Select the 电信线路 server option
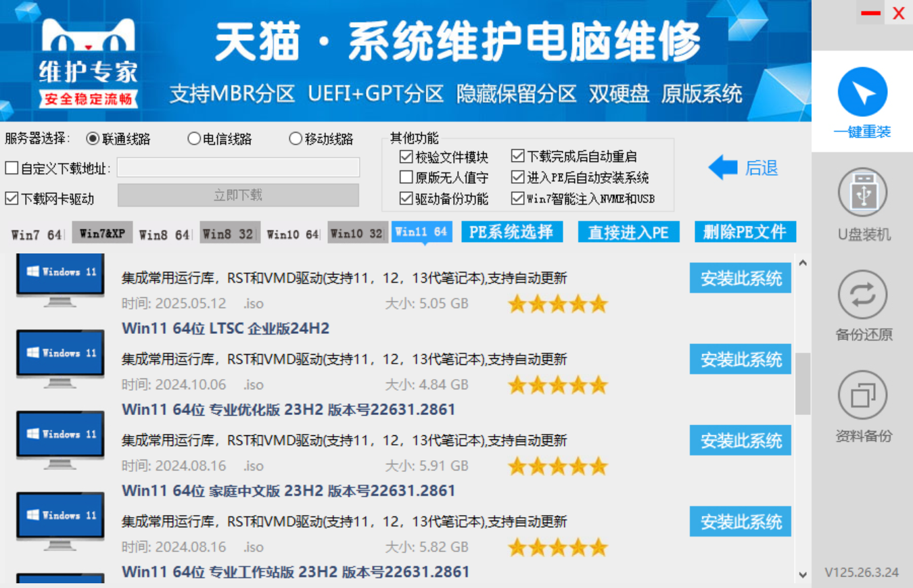This screenshot has width=913, height=588. pos(220,139)
